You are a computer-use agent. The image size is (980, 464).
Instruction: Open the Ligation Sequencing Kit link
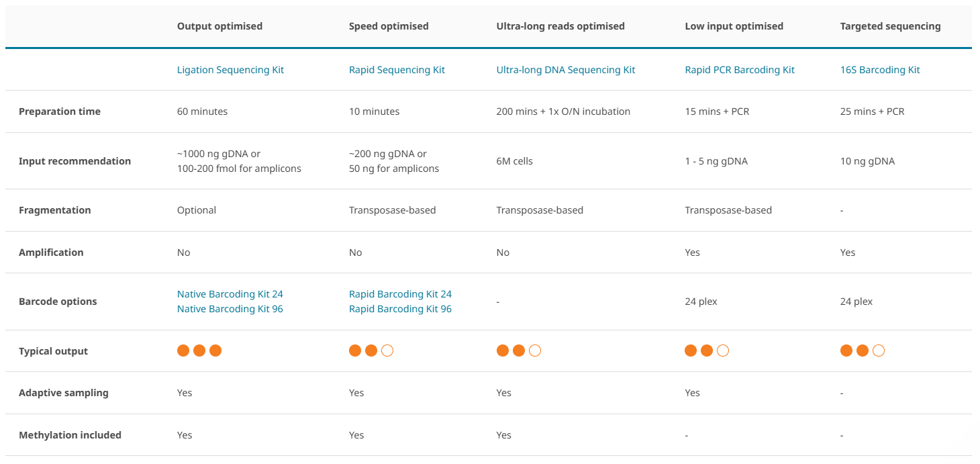pyautogui.click(x=230, y=70)
